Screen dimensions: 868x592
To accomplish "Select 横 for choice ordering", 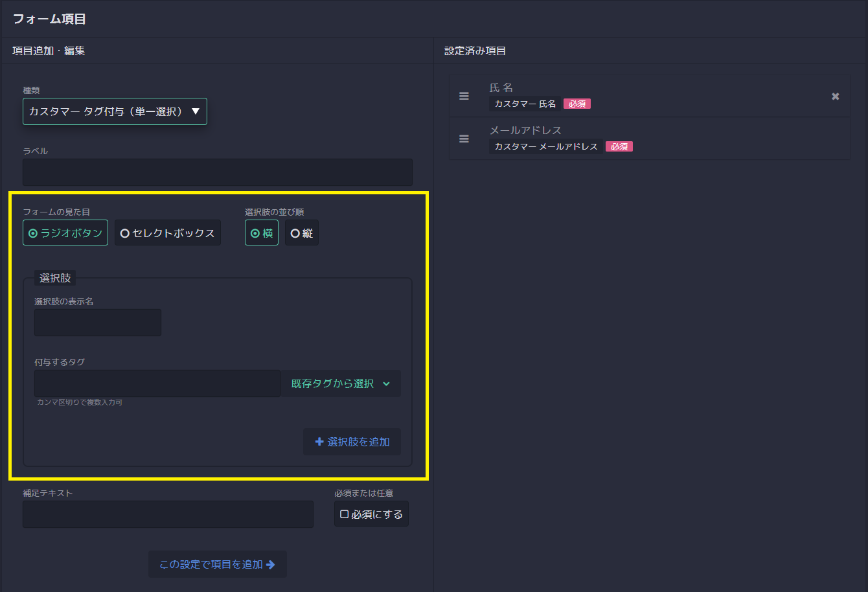I will 261,233.
